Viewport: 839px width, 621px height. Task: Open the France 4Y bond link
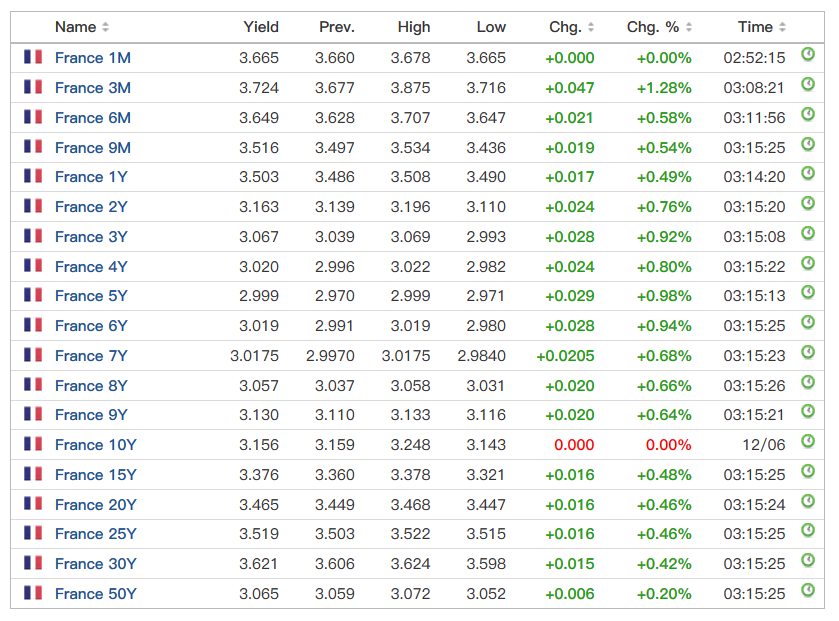coord(91,267)
